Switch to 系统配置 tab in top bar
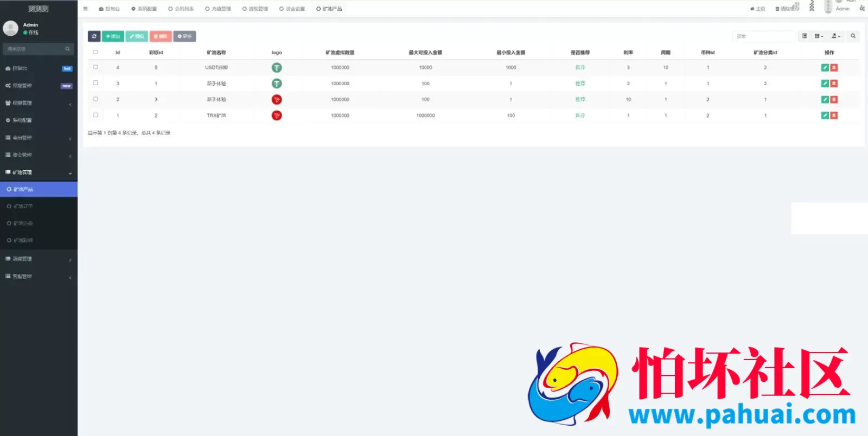The height and width of the screenshot is (436, 868). 144,9
